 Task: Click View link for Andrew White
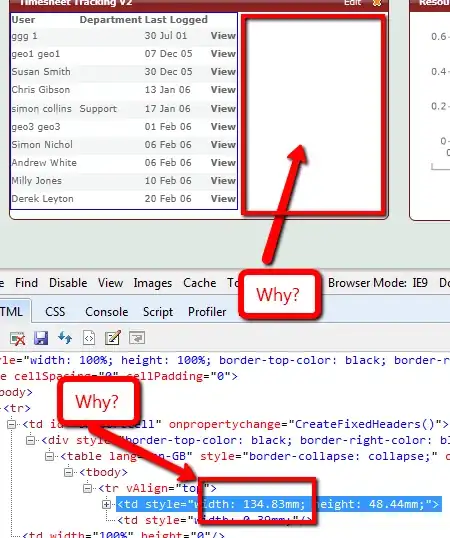[x=223, y=163]
